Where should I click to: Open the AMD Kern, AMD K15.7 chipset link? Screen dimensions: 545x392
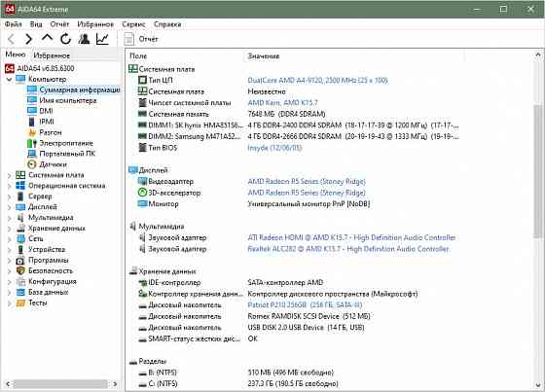[x=282, y=102]
